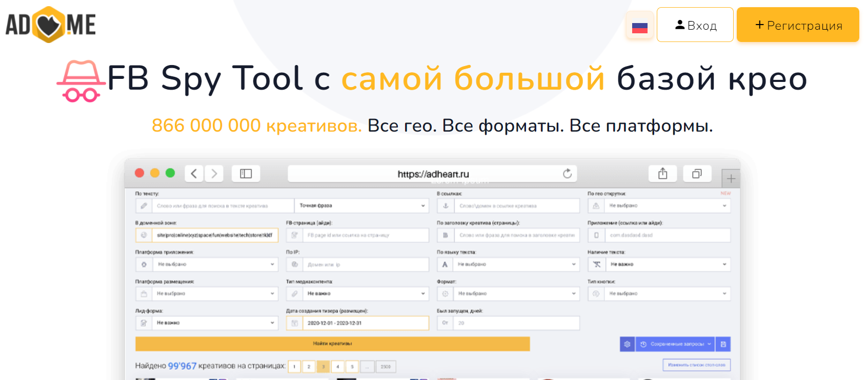The width and height of the screenshot is (868, 380).
Task: Click the https://adheart.ru address bar
Action: pos(432,174)
